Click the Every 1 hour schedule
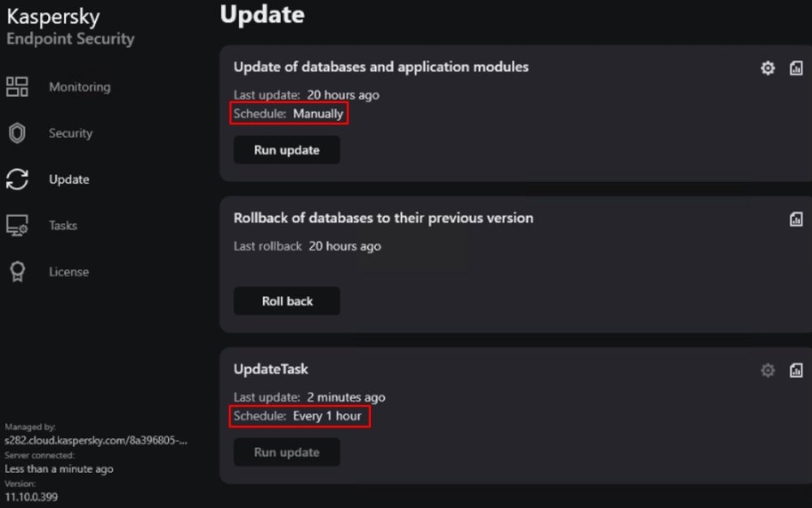 tap(327, 416)
